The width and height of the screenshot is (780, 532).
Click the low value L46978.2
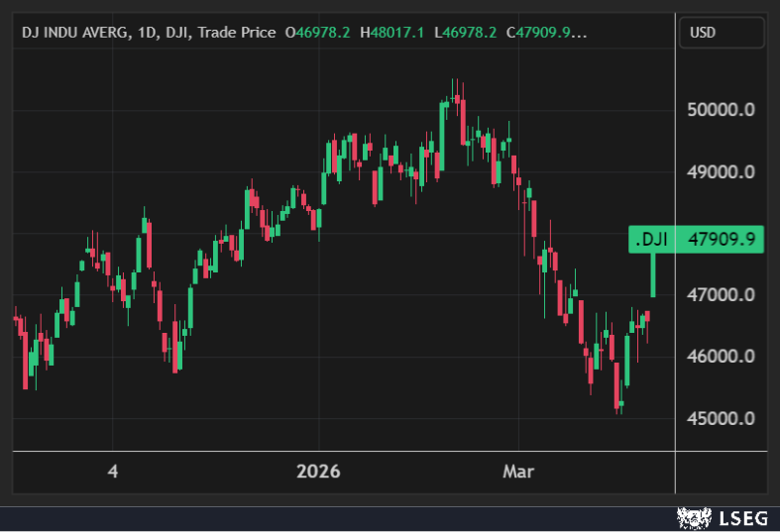[466, 33]
